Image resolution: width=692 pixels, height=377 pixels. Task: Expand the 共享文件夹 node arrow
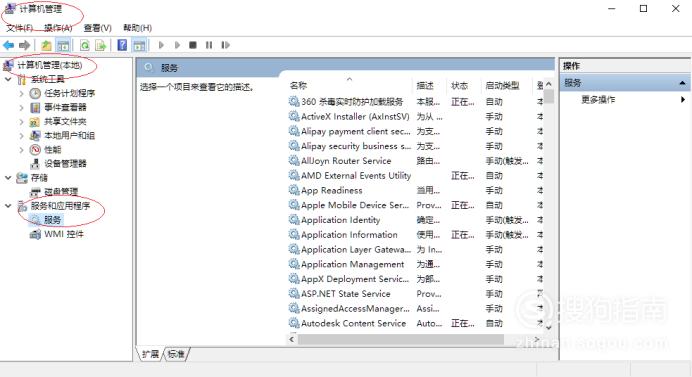tap(21, 121)
